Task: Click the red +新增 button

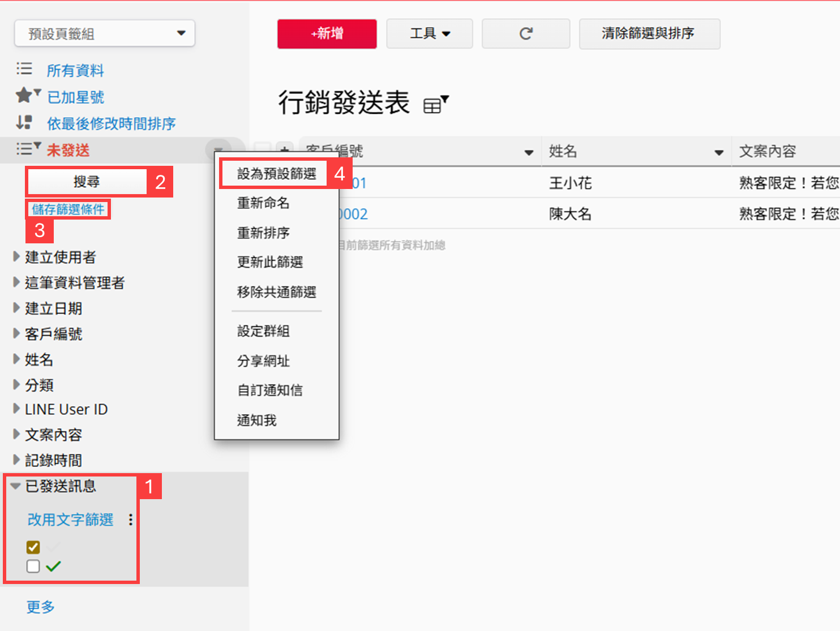Action: point(327,34)
